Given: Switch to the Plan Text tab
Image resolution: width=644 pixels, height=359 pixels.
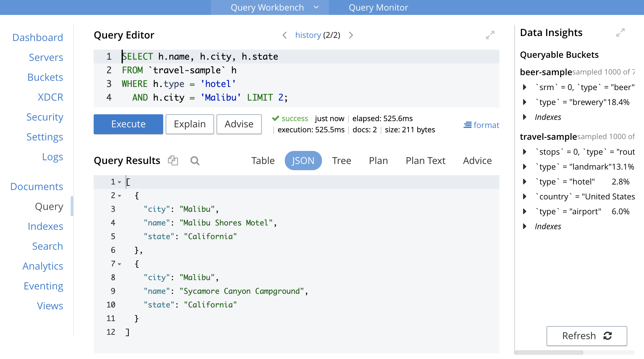Looking at the screenshot, I should click(425, 161).
